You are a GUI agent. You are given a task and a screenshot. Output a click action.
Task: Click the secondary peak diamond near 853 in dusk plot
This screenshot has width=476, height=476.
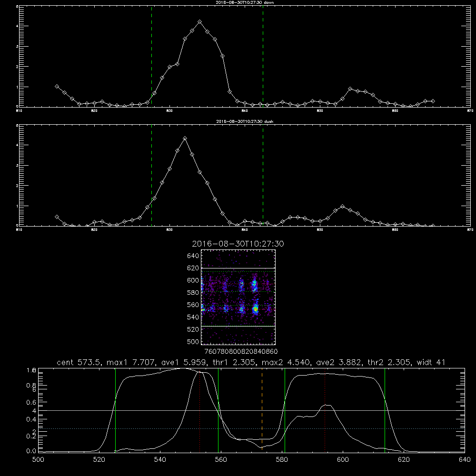click(342, 207)
